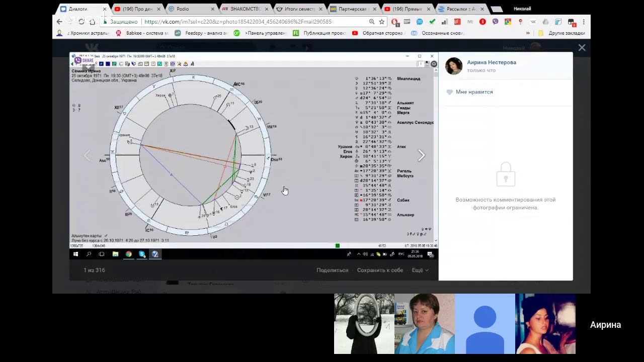Click the '1 из 316' photo counter
The height and width of the screenshot is (362, 644).
(x=94, y=270)
